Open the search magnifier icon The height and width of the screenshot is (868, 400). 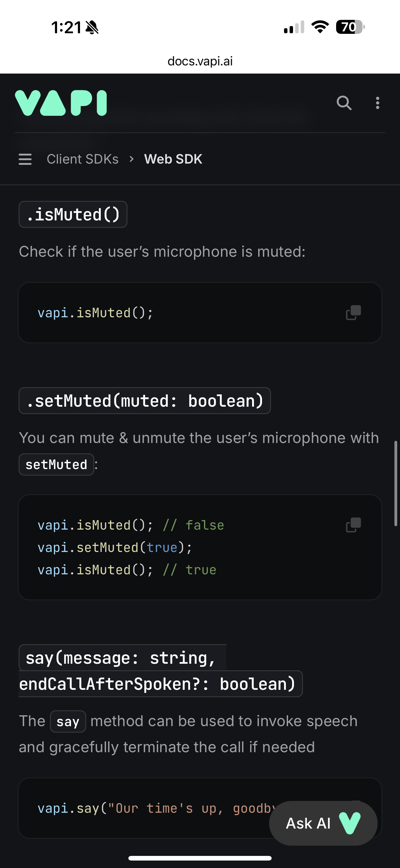click(x=344, y=103)
